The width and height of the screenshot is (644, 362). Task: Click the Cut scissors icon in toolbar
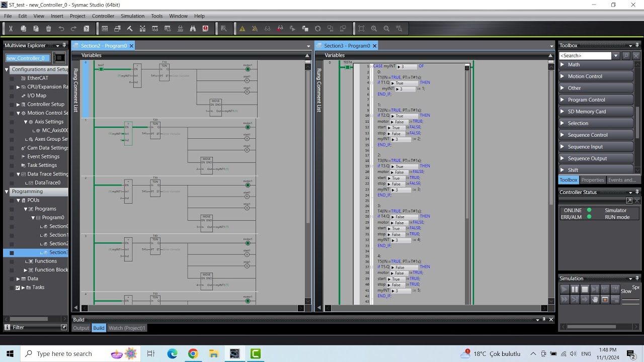10,29
